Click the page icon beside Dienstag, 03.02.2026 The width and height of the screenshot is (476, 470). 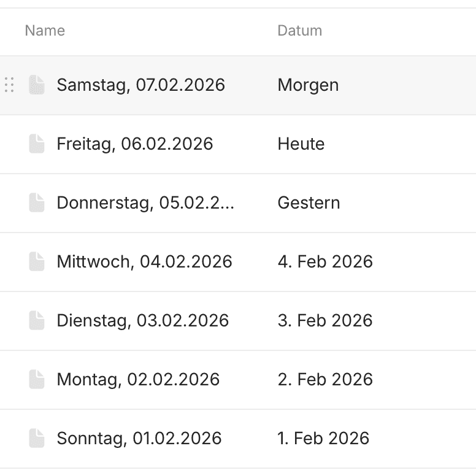click(37, 320)
